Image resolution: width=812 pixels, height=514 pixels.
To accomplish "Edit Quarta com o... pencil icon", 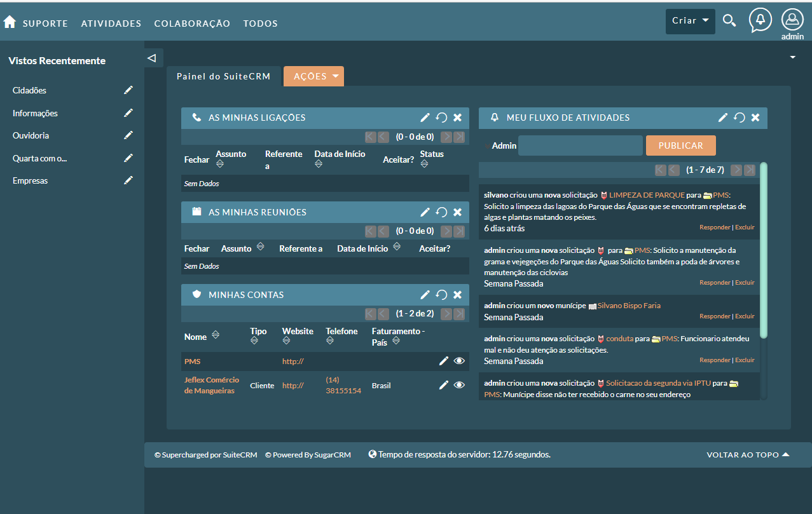I will click(x=128, y=158).
